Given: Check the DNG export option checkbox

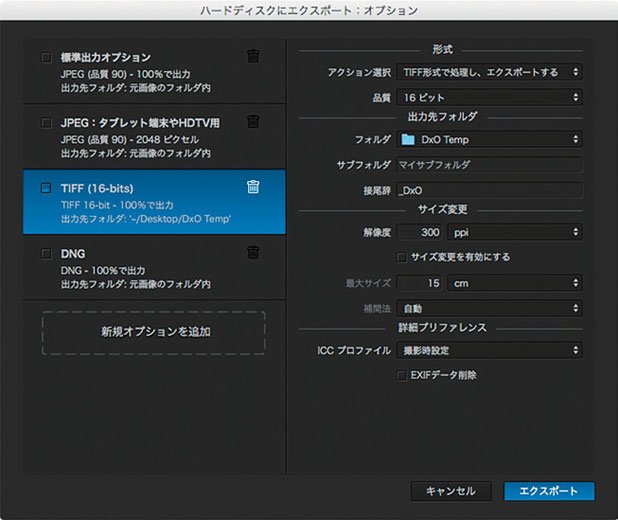Looking at the screenshot, I should [47, 253].
